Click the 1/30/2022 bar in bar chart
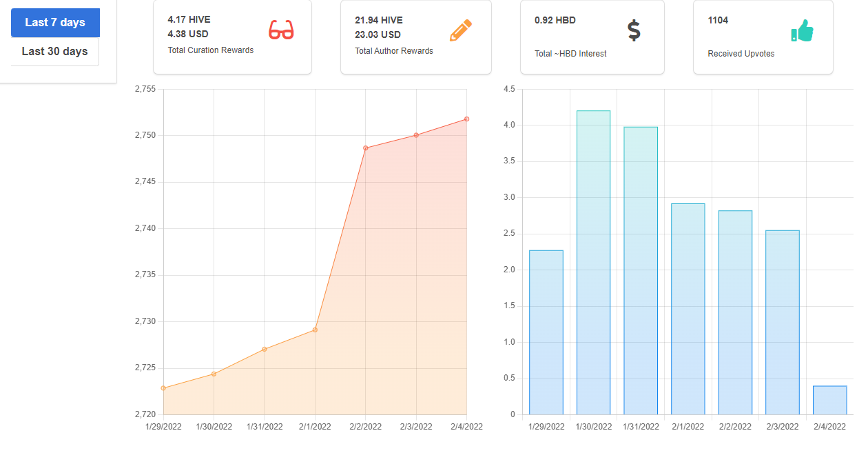868x453 pixels. 594,263
